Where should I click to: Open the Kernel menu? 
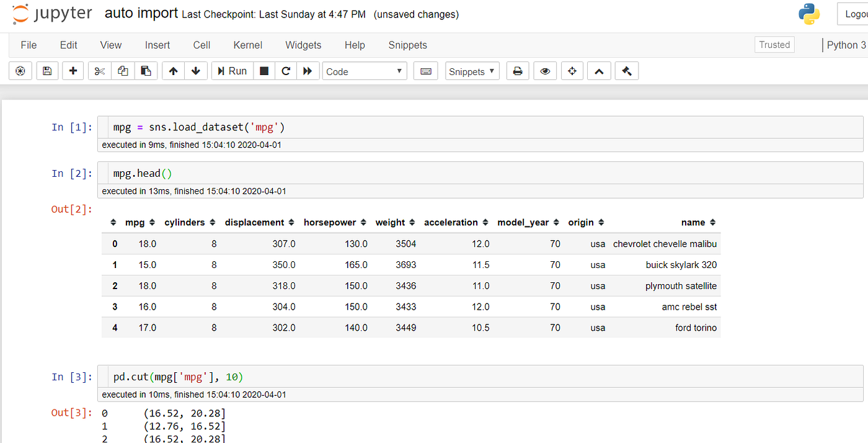247,45
